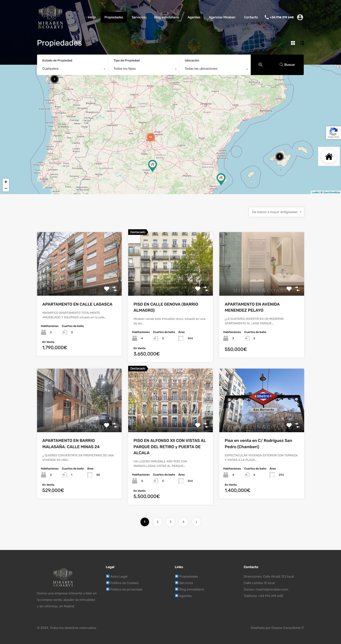Open Piso en Calle Genova title

click(x=166, y=307)
